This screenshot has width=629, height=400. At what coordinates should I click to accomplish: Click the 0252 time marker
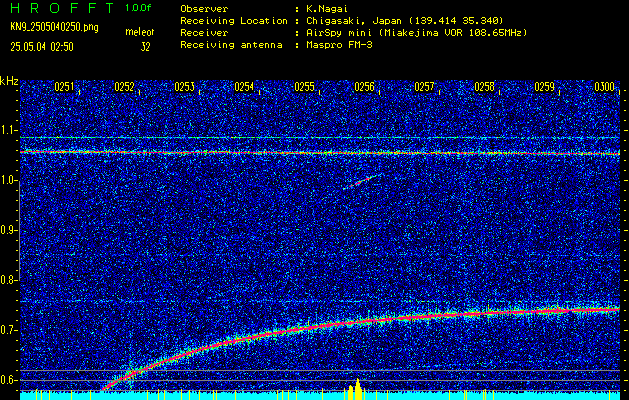pyautogui.click(x=124, y=87)
